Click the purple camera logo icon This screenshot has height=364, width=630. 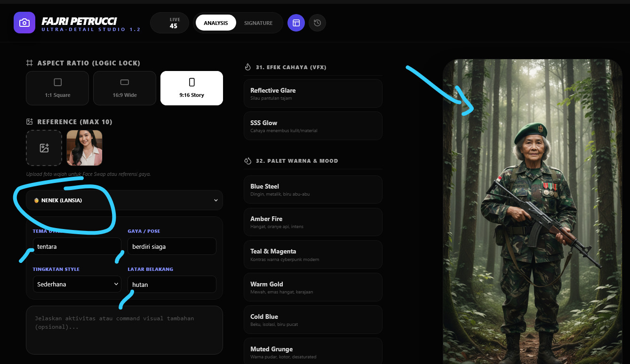click(24, 23)
